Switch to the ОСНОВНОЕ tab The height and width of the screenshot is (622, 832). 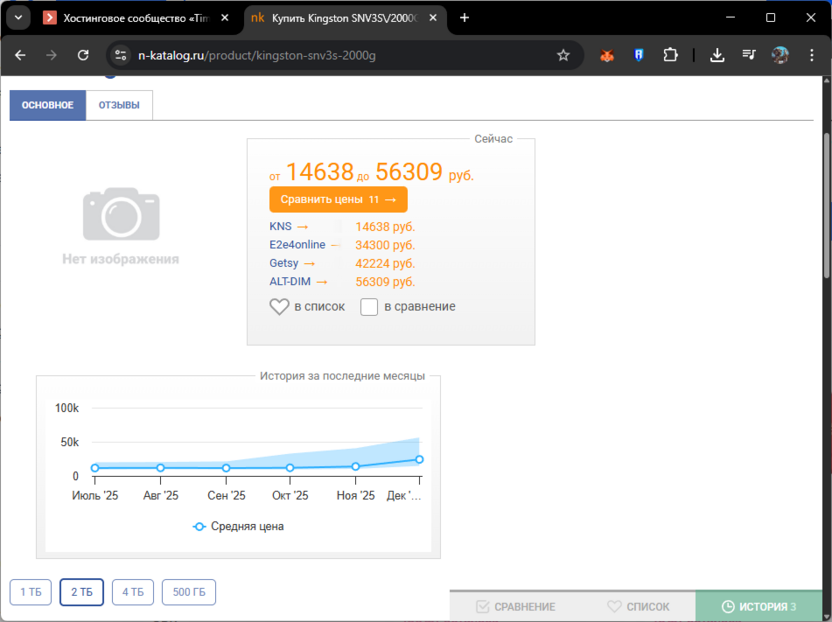pyautogui.click(x=48, y=105)
